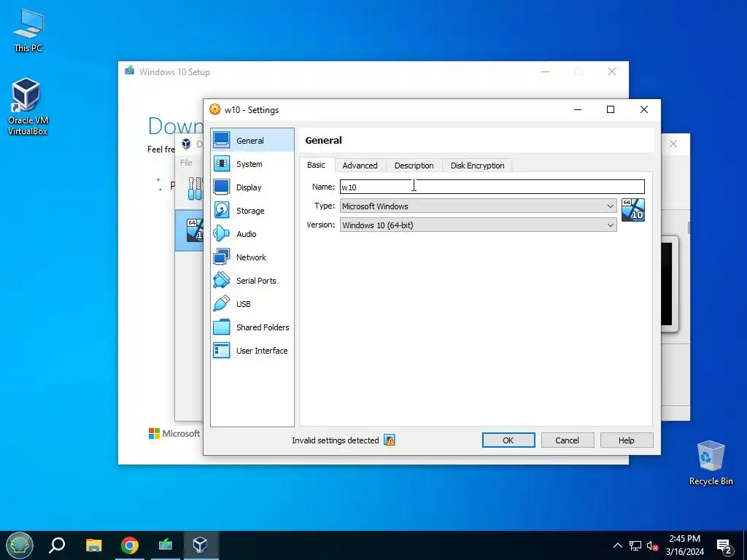Screen dimensions: 747x560
Task: Open the Start menu button
Action: coord(20,545)
